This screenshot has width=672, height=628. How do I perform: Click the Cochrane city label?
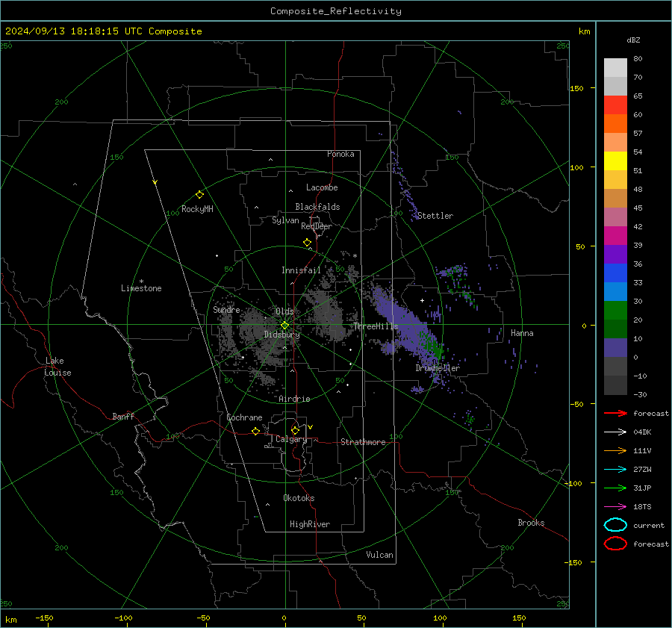click(244, 417)
